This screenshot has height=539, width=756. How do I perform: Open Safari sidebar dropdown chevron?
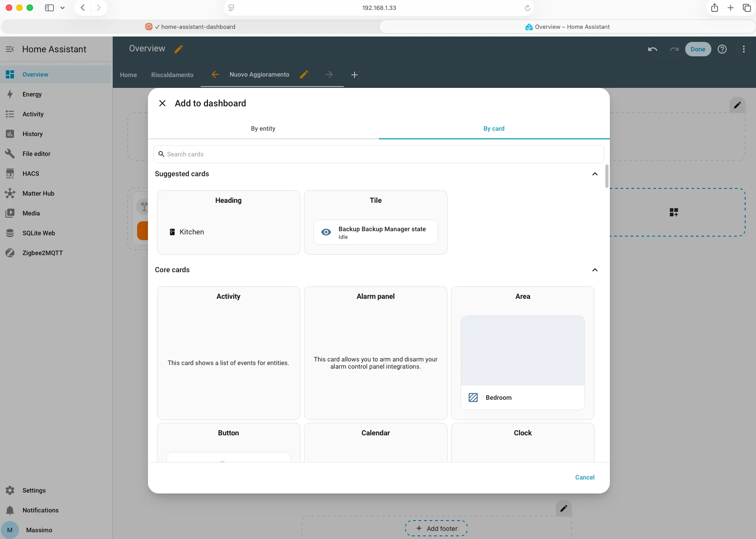(62, 8)
